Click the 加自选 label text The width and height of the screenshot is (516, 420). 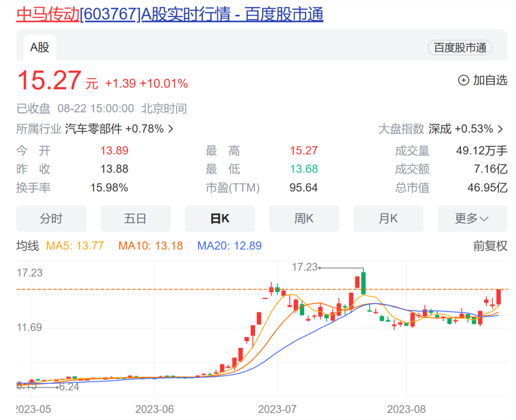(x=490, y=80)
